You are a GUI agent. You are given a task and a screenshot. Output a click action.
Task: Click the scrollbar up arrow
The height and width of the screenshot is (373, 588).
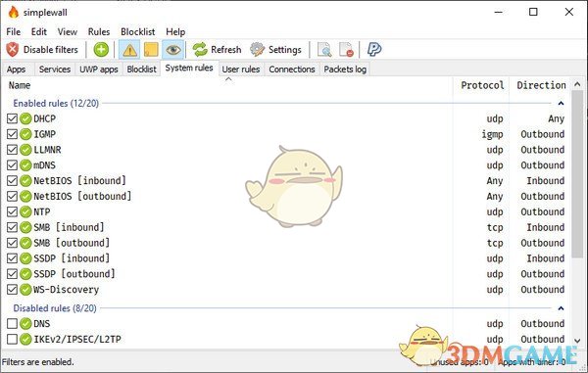[577, 84]
